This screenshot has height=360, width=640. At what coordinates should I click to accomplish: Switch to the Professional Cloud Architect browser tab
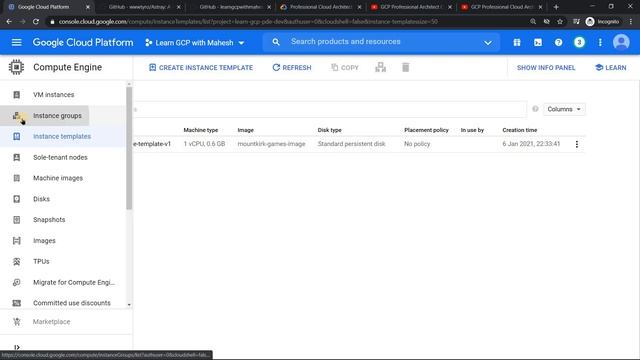321,7
